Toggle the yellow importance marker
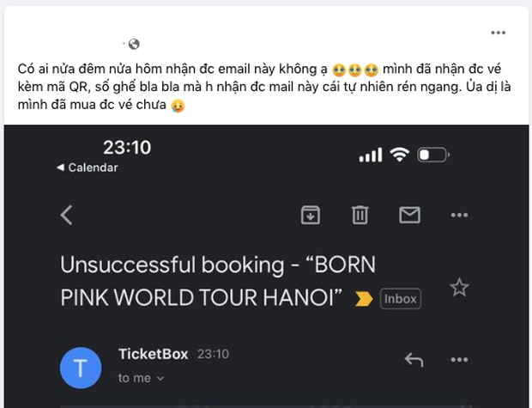The height and width of the screenshot is (408, 532). pyautogui.click(x=364, y=299)
